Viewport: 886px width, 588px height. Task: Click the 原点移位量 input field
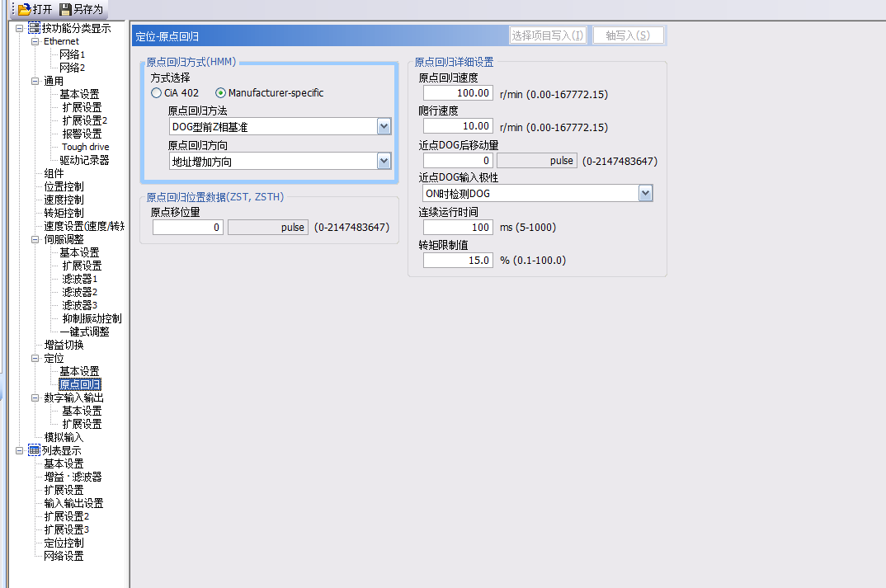click(187, 227)
